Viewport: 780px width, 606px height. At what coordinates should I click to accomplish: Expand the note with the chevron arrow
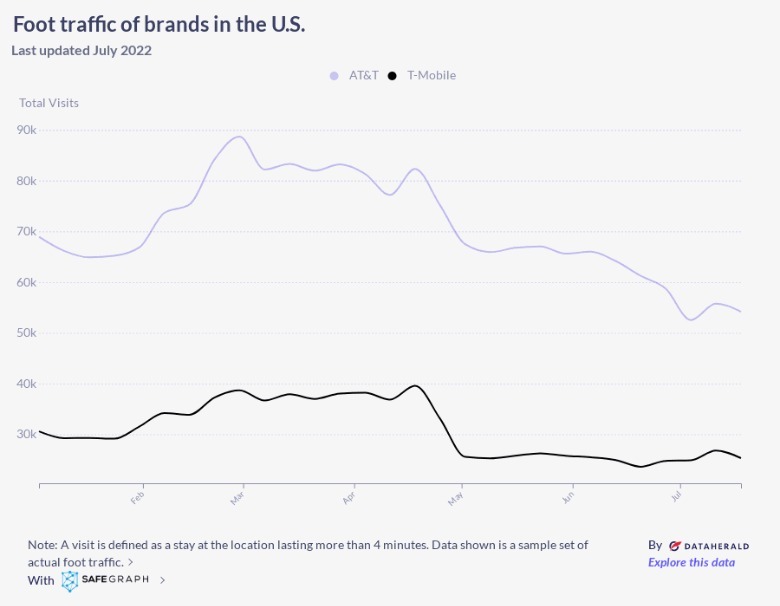coord(132,562)
